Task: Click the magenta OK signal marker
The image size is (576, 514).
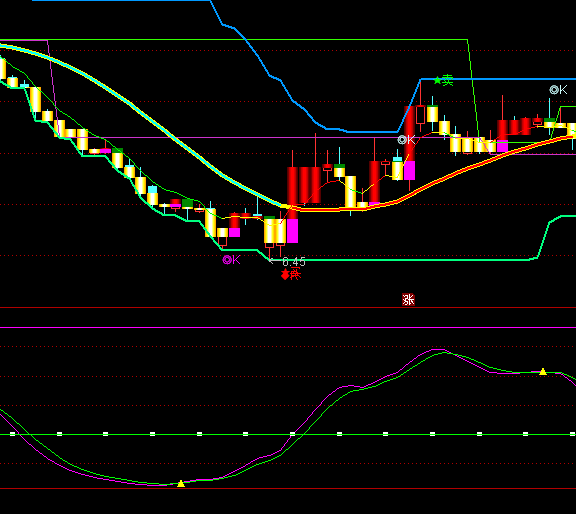Action: (x=231, y=260)
